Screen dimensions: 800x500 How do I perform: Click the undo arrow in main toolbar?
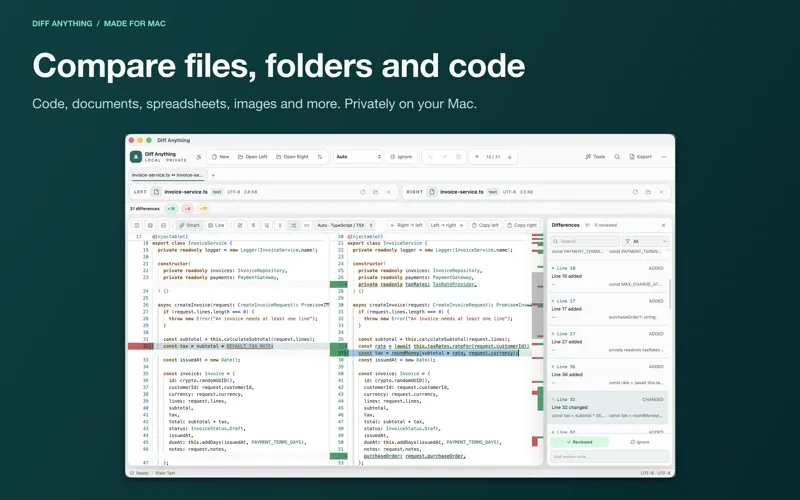point(430,157)
